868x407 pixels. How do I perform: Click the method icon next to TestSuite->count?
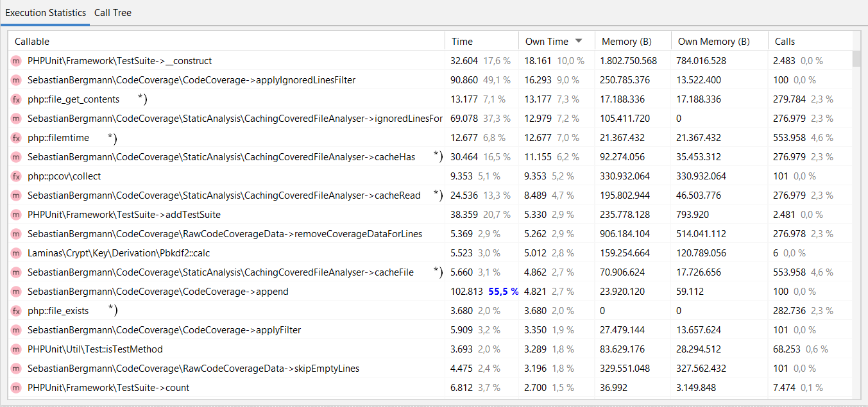click(16, 387)
